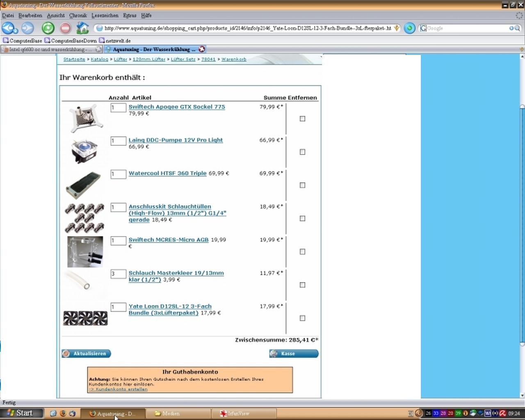Tick remove checkbox for Swiftech MCRES-Micro AGB

tap(302, 251)
